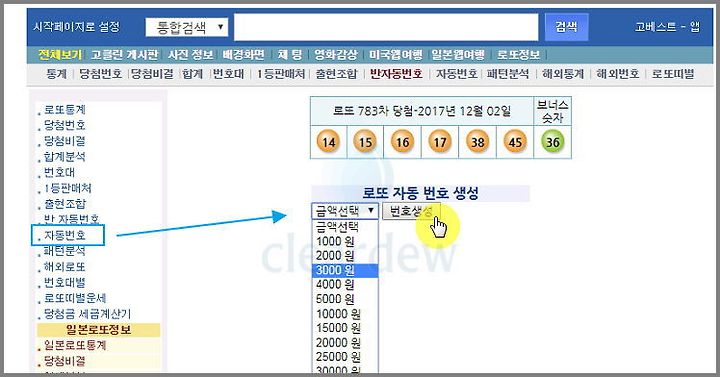Open 당첨비결 under 일본로또정보
720x377 pixels.
(65, 361)
